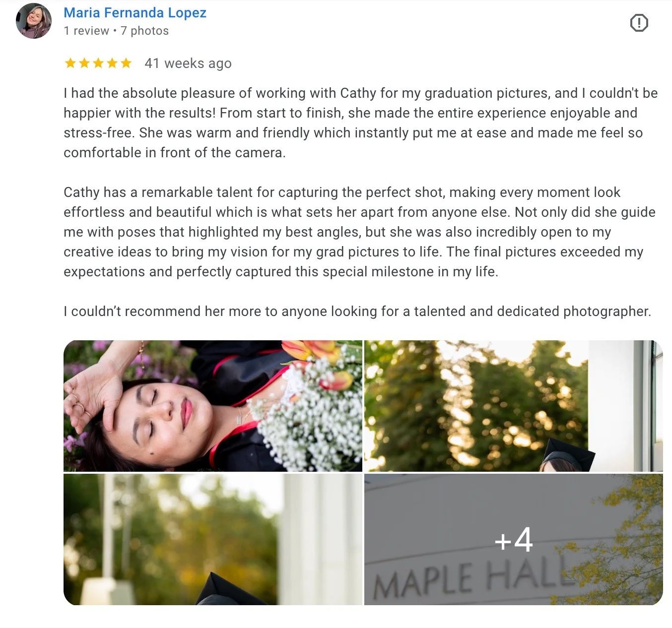Click the review's opening sentence about graduation pictures
The image size is (672, 628).
pos(361,103)
